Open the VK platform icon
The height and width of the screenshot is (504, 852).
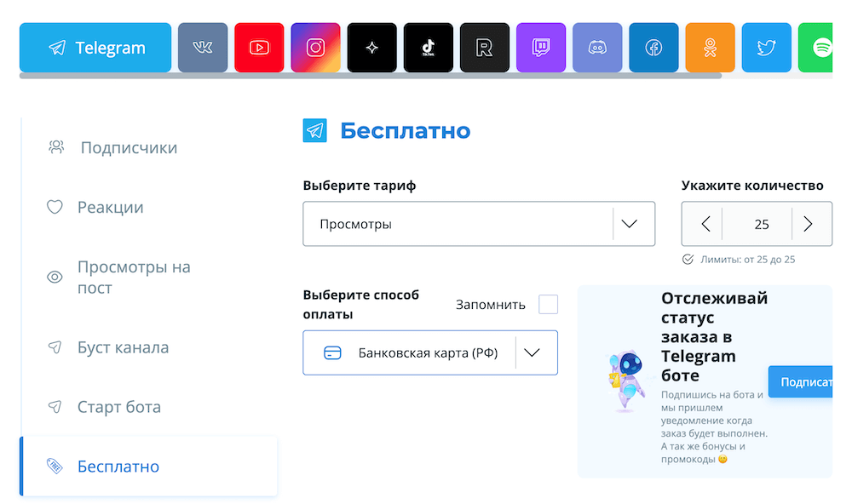(x=203, y=48)
